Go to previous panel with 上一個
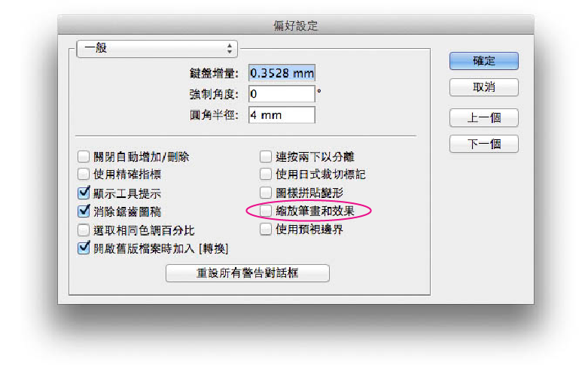Viewport: 588px width, 365px height. coord(484,117)
